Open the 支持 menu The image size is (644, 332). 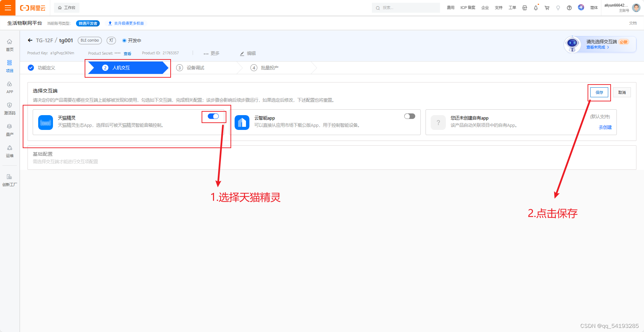pos(498,8)
